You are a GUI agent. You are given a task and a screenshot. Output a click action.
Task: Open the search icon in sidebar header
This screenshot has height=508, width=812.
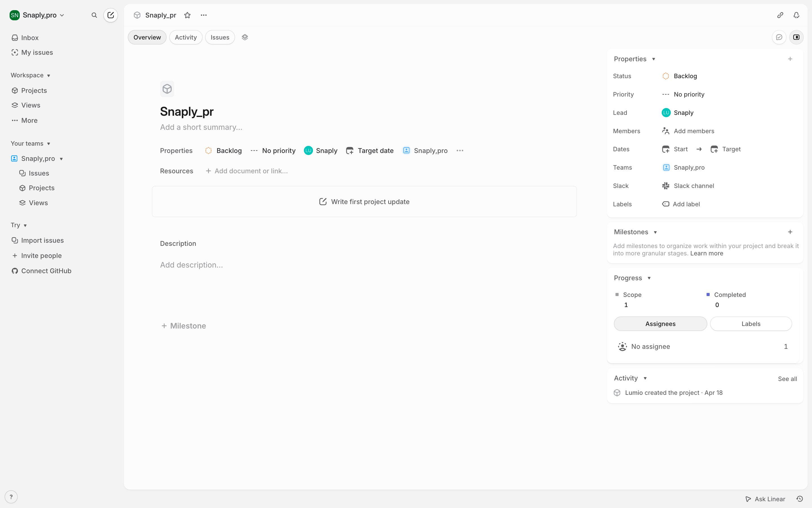coord(94,15)
